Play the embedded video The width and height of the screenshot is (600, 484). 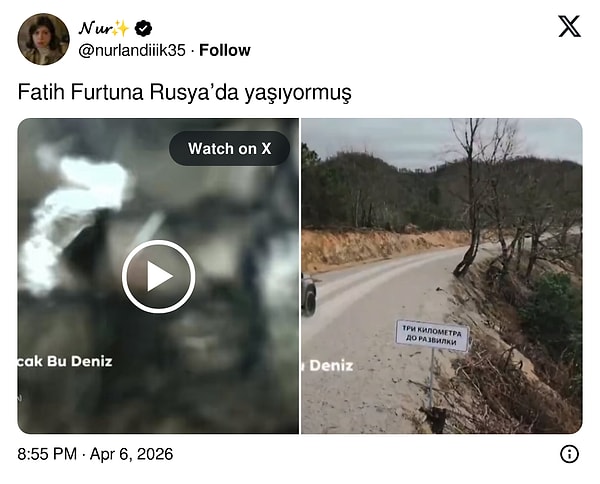click(x=158, y=276)
